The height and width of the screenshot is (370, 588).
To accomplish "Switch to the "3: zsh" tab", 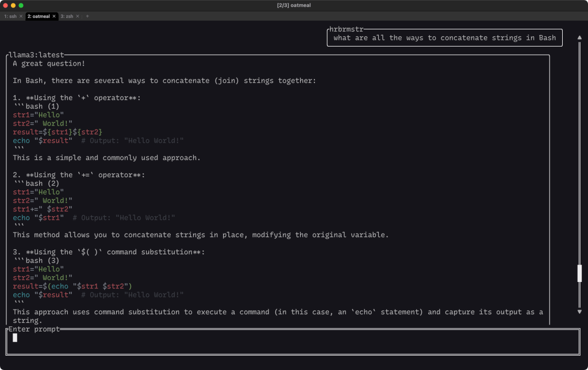I will [x=68, y=16].
